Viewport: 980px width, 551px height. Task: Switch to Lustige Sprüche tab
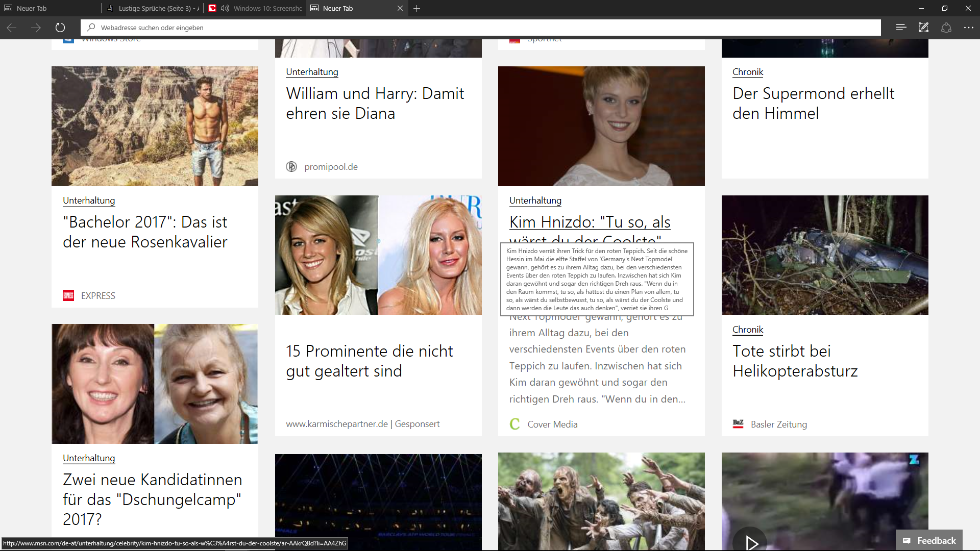pyautogui.click(x=153, y=8)
